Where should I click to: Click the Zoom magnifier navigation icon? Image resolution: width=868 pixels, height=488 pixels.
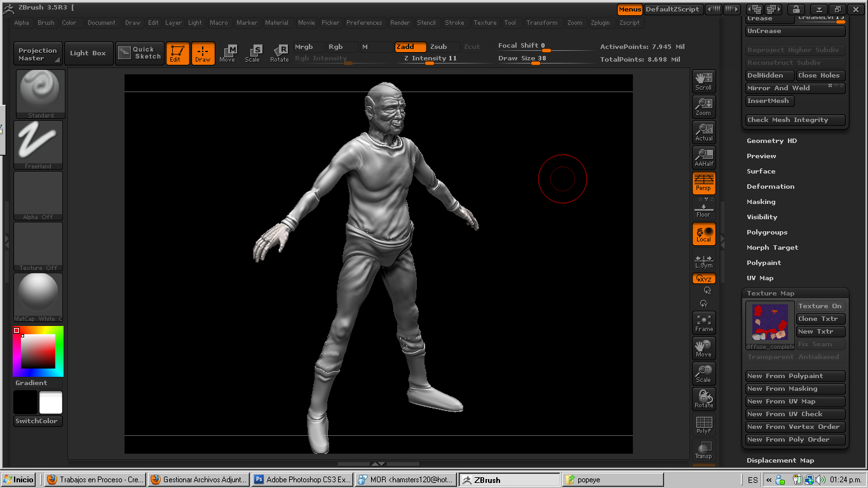pyautogui.click(x=703, y=106)
